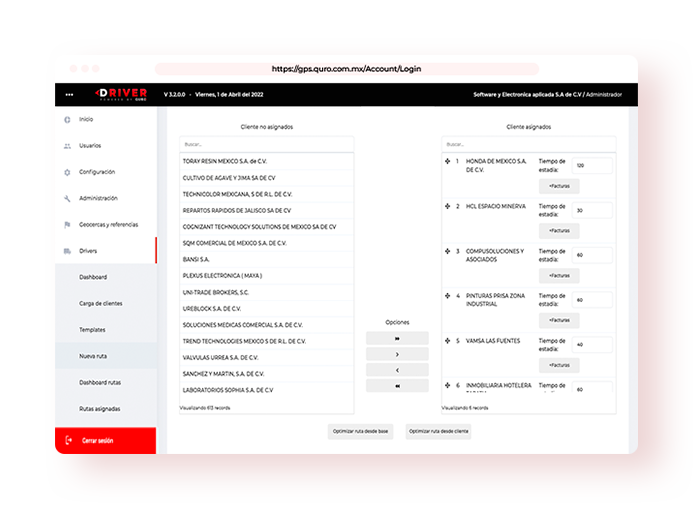Remove all assigned clients with double-left arrow
693x509 pixels.
point(397,386)
